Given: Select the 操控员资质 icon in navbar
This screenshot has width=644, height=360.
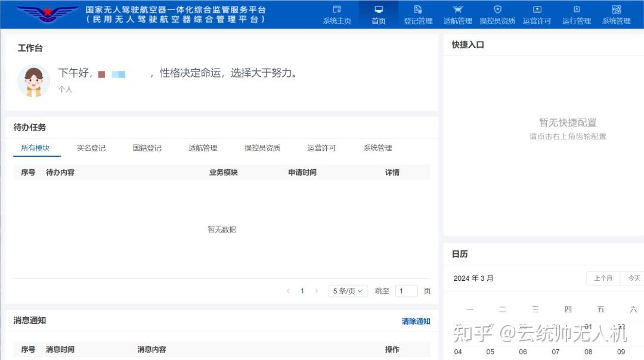Looking at the screenshot, I should (497, 14).
